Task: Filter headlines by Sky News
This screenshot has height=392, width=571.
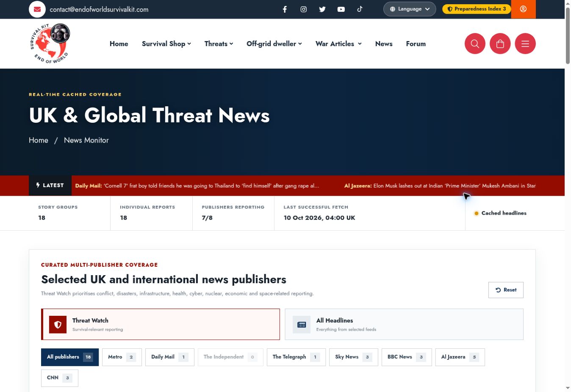Action: point(354,357)
